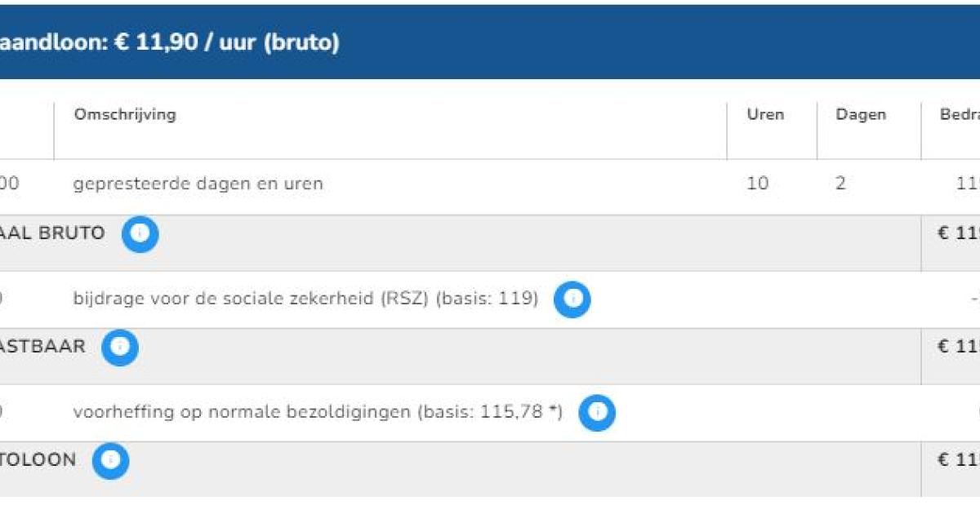Click info icon next to RSZ bijdrage row

point(572,299)
